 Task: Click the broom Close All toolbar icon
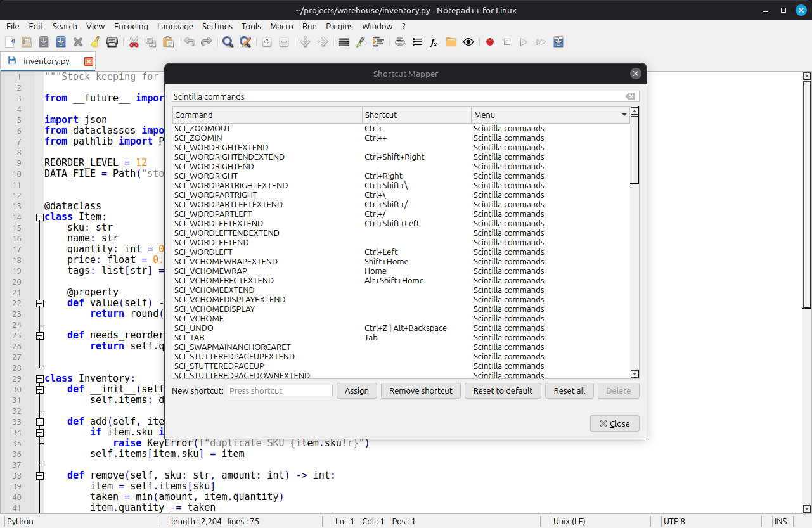(95, 42)
